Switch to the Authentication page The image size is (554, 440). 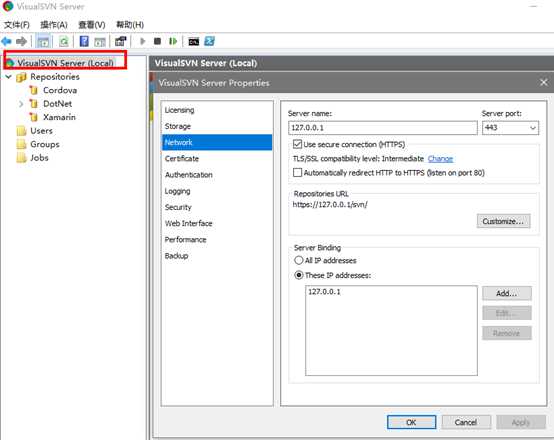(217, 175)
